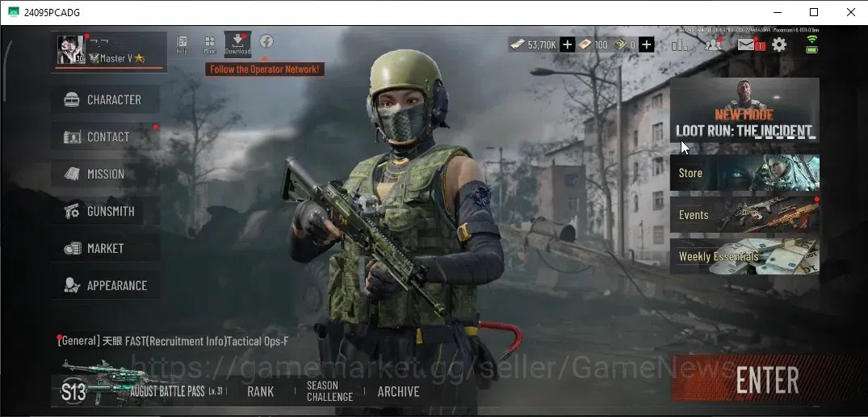Click the Character backpack icon
This screenshot has width=868, height=417.
pos(72,99)
